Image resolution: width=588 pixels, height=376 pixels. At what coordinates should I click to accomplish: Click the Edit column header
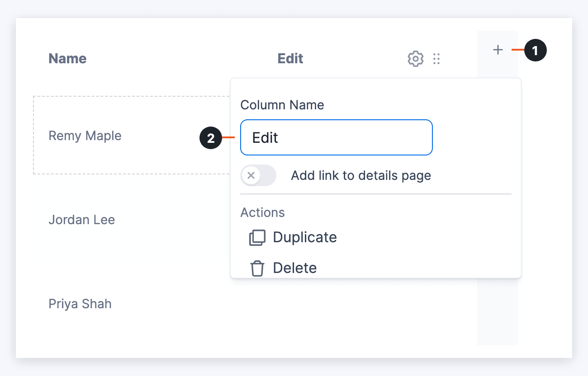[x=290, y=59]
